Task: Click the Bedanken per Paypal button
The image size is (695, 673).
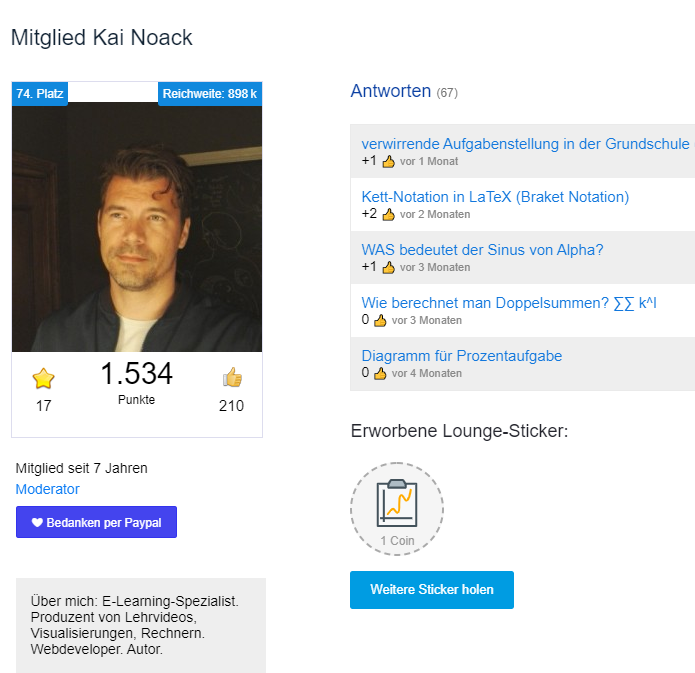Action: [96, 522]
